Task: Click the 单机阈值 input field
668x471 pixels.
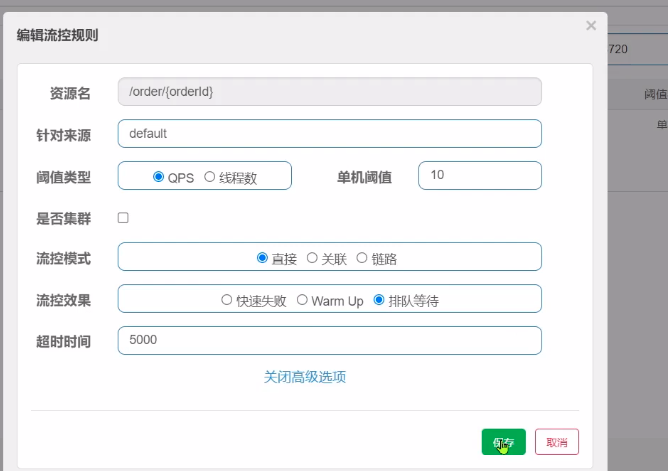Action: coord(479,175)
